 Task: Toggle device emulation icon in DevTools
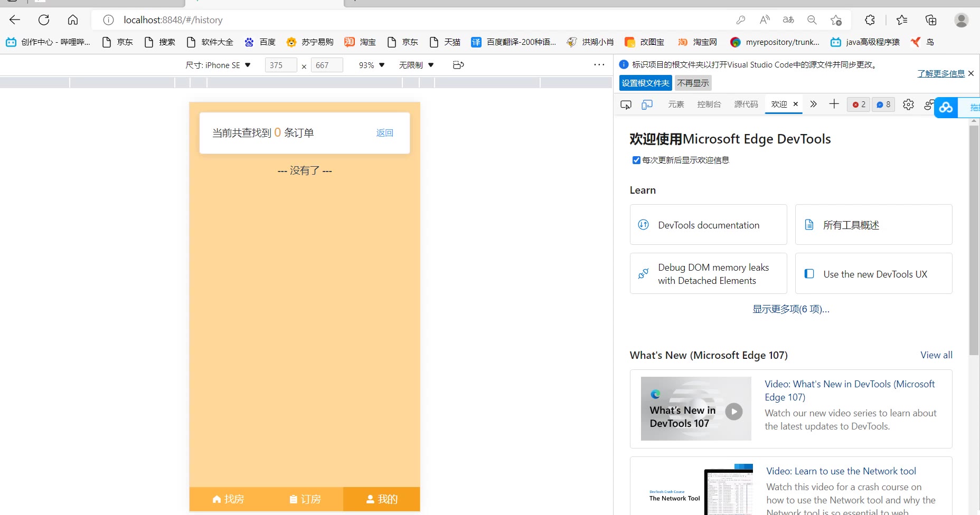(647, 104)
